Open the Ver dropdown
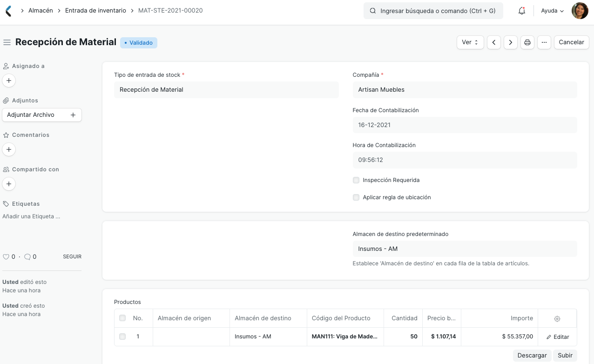The height and width of the screenshot is (364, 594). point(470,42)
